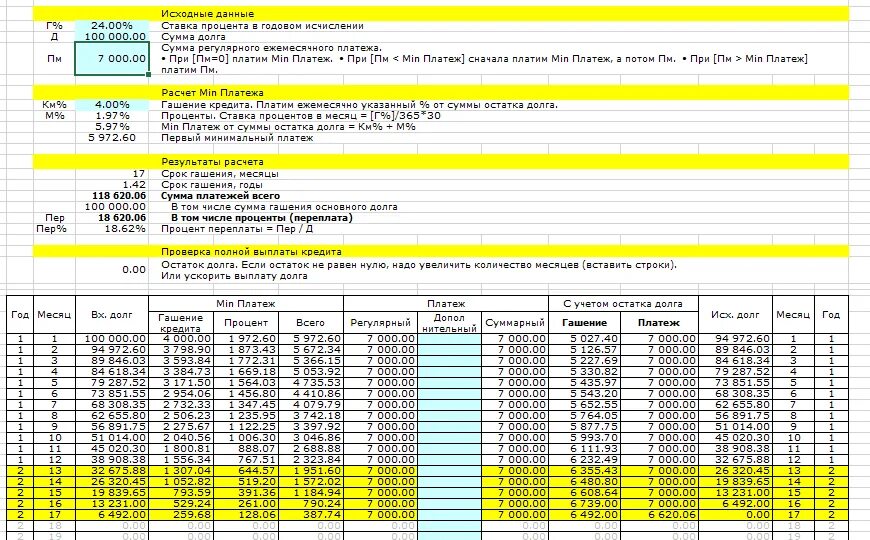
Task: Select the Км% cell showing 4.00%
Action: [112, 104]
